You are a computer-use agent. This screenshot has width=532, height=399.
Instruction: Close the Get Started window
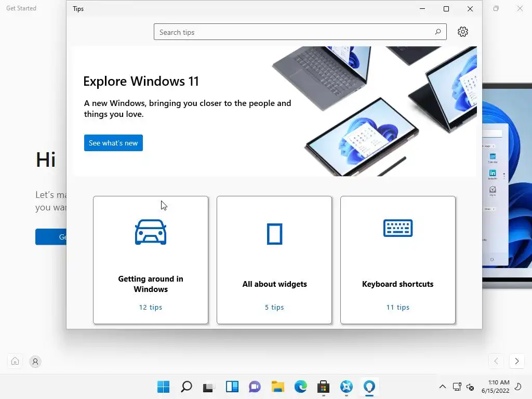pyautogui.click(x=520, y=8)
